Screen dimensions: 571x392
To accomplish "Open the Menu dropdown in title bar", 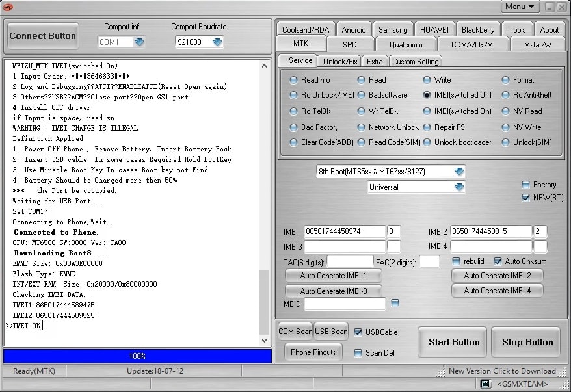I will click(519, 7).
